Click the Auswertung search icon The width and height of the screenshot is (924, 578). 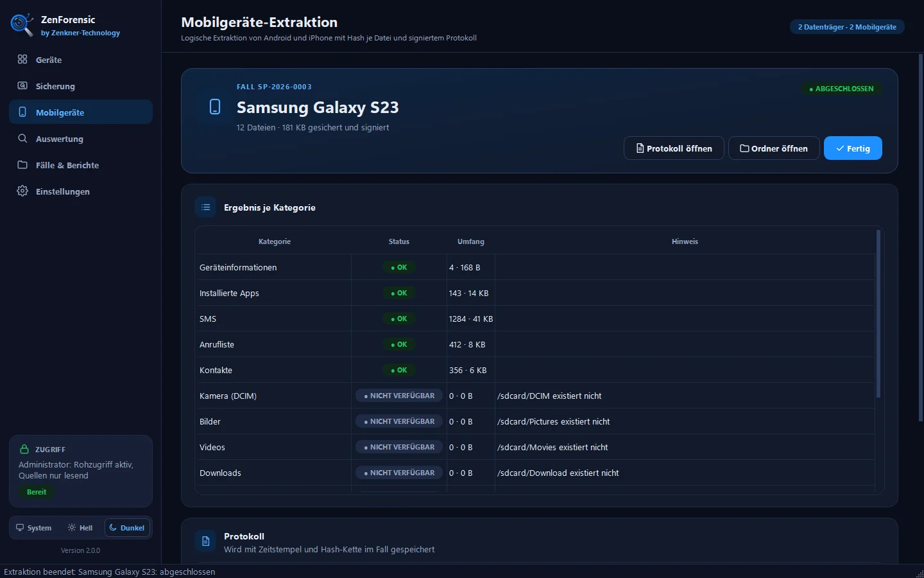click(22, 138)
